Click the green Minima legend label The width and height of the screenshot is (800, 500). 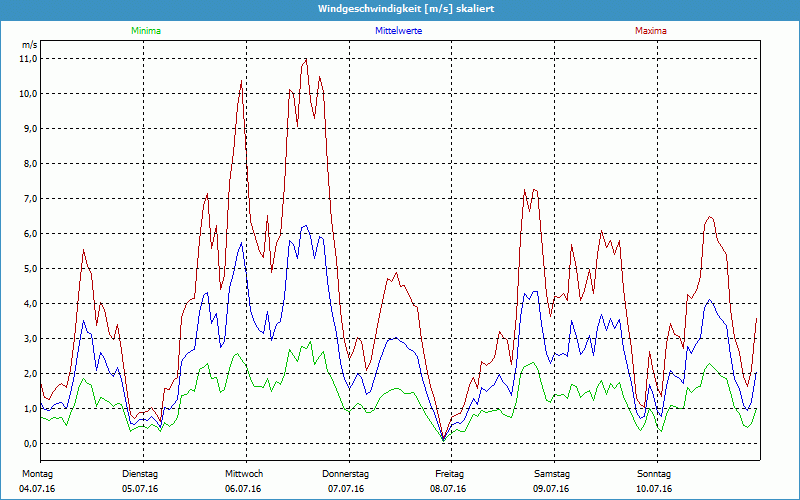click(146, 31)
